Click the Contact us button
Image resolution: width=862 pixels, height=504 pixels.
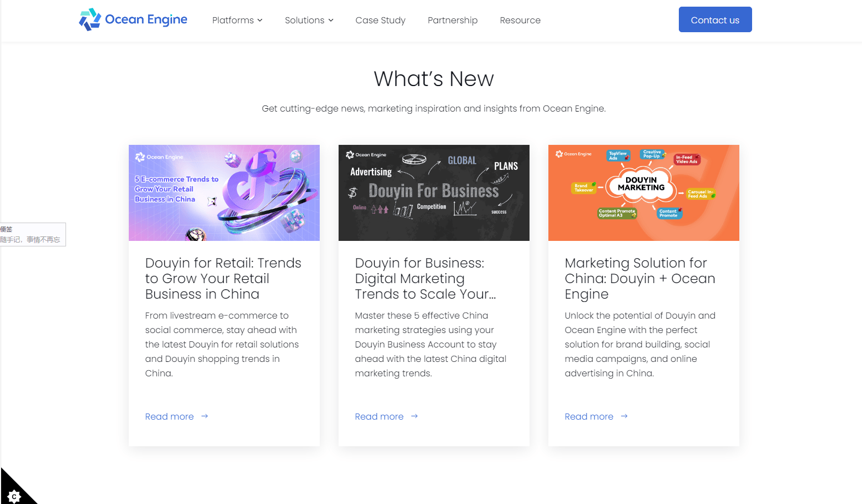pos(715,19)
